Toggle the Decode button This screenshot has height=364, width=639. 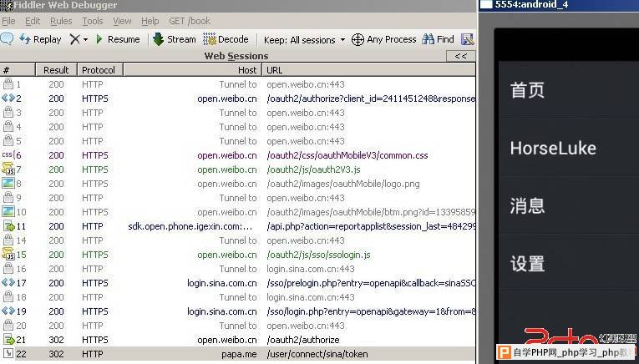click(x=226, y=39)
